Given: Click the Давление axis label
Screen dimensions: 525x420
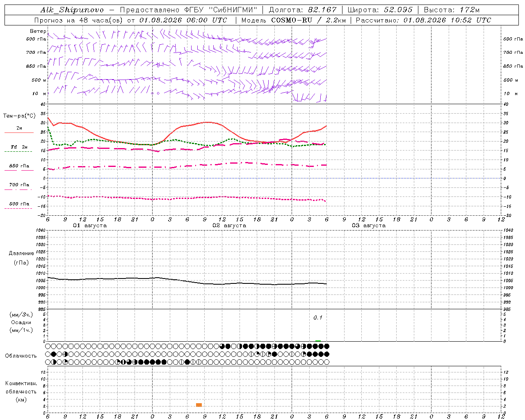Looking at the screenshot, I should click(x=21, y=253).
